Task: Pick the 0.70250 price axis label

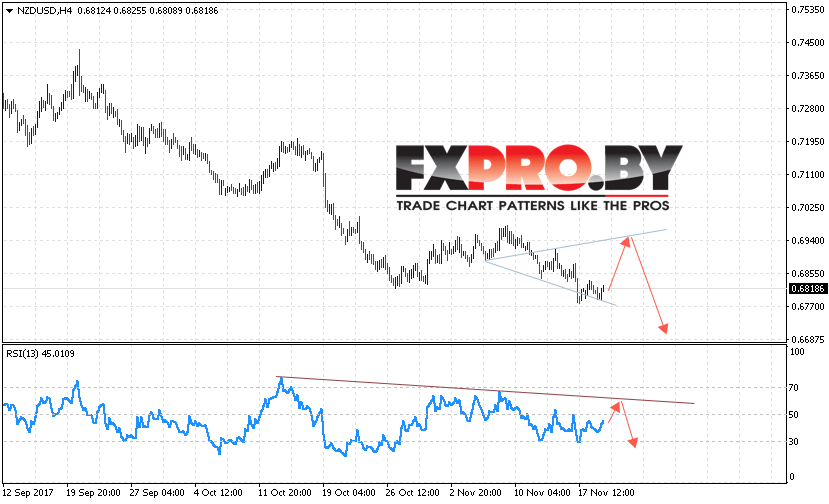Action: pyautogui.click(x=808, y=207)
